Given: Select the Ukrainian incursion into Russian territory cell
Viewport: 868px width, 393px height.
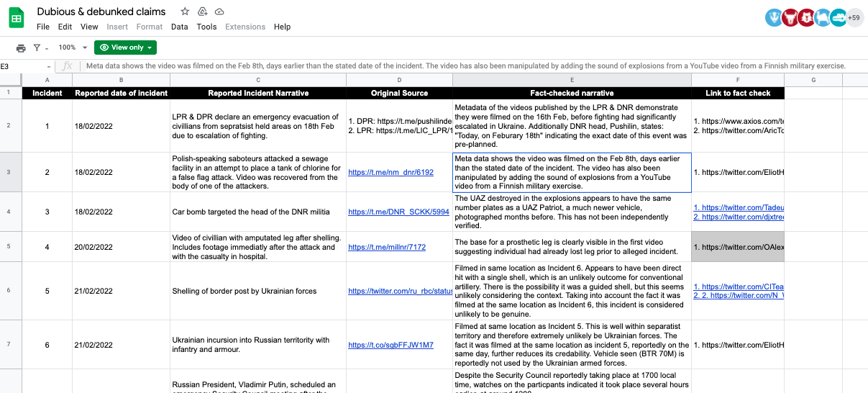Looking at the screenshot, I should pos(258,345).
